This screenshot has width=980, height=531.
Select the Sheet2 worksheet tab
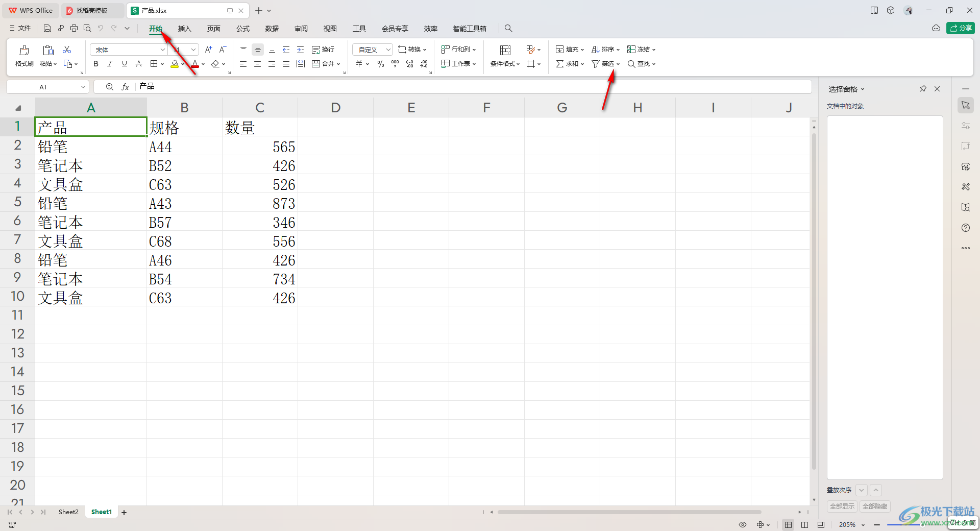68,512
